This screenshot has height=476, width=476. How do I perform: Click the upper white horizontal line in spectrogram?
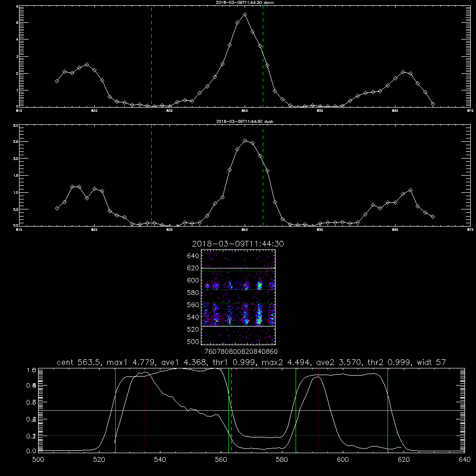(x=238, y=268)
